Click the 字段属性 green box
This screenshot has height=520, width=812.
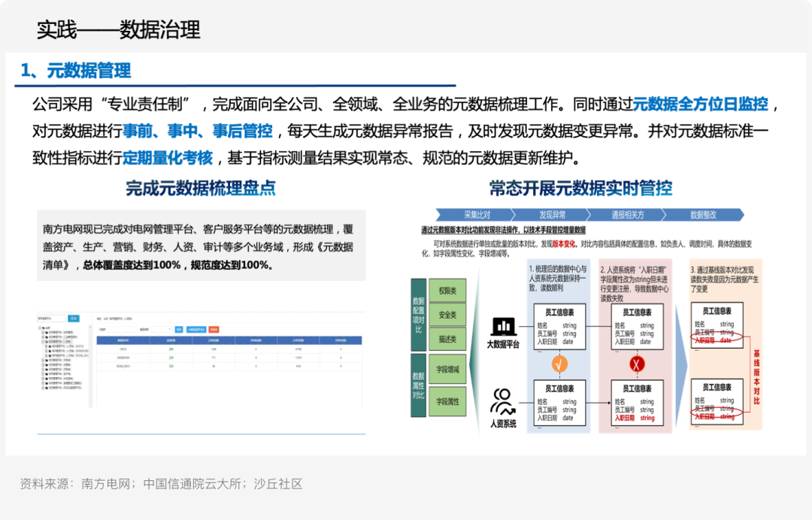pyautogui.click(x=448, y=401)
